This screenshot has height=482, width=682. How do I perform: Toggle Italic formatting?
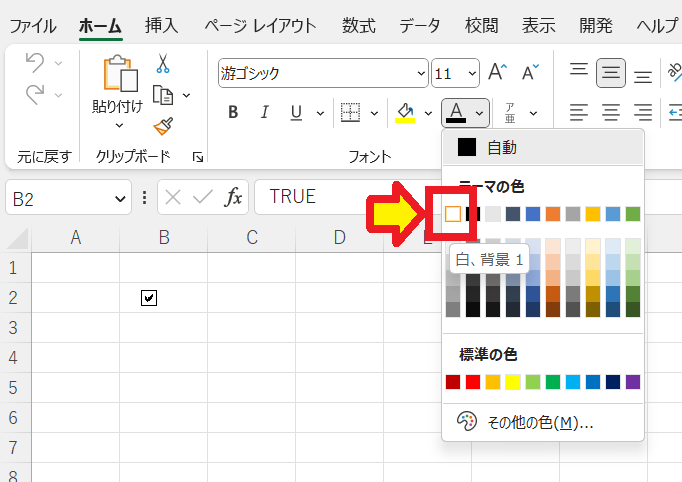tap(265, 112)
